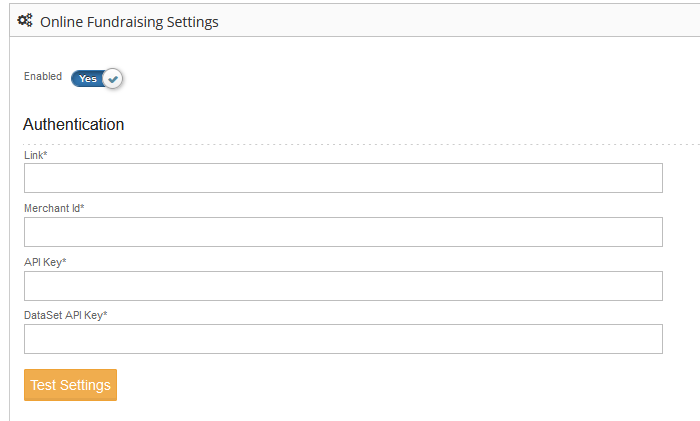Click the API Key* label
The height and width of the screenshot is (421, 700).
click(45, 262)
